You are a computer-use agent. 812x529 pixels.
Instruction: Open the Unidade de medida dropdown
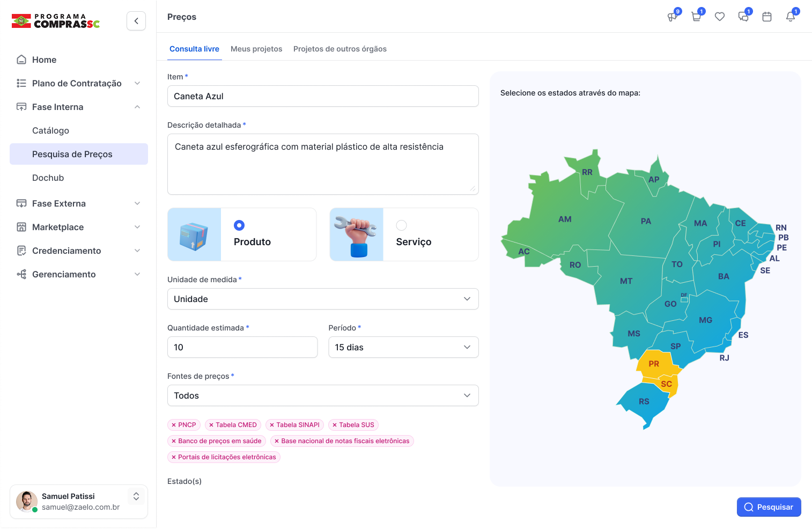click(x=323, y=299)
